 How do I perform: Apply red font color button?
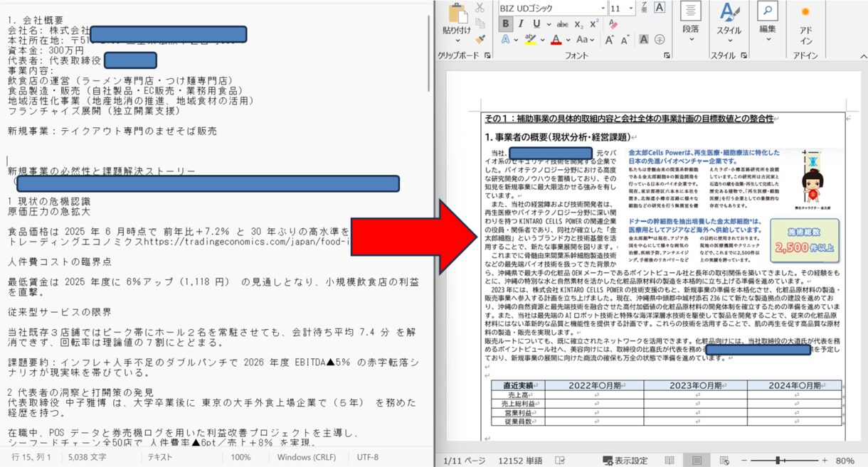556,40
